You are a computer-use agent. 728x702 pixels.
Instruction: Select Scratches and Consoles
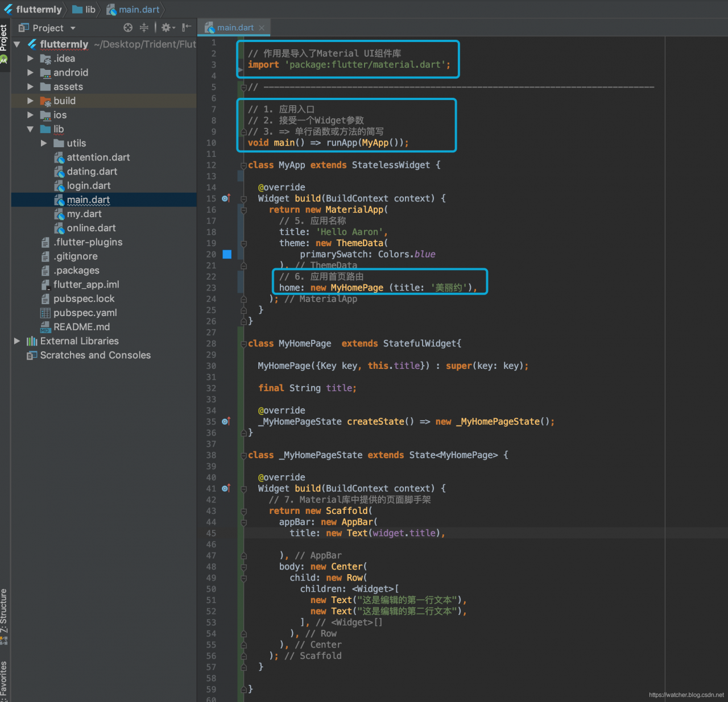95,355
